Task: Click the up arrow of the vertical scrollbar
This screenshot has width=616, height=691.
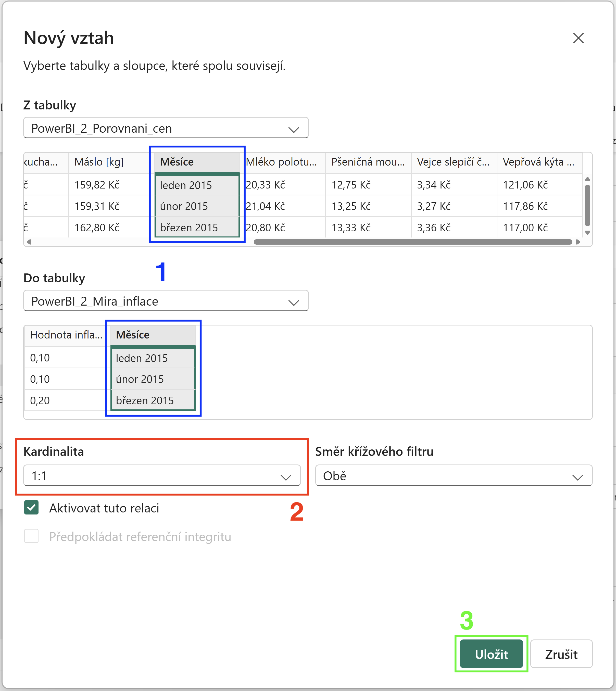Action: [x=588, y=179]
